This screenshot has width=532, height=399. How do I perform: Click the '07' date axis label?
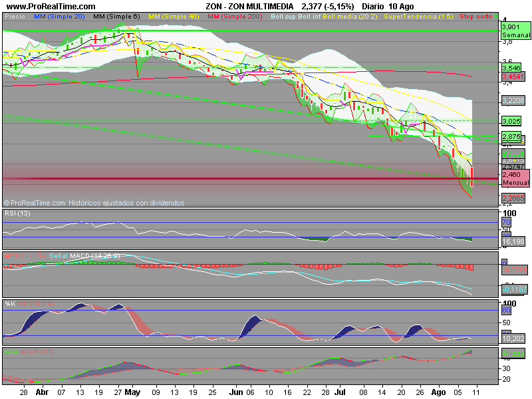coord(61,392)
